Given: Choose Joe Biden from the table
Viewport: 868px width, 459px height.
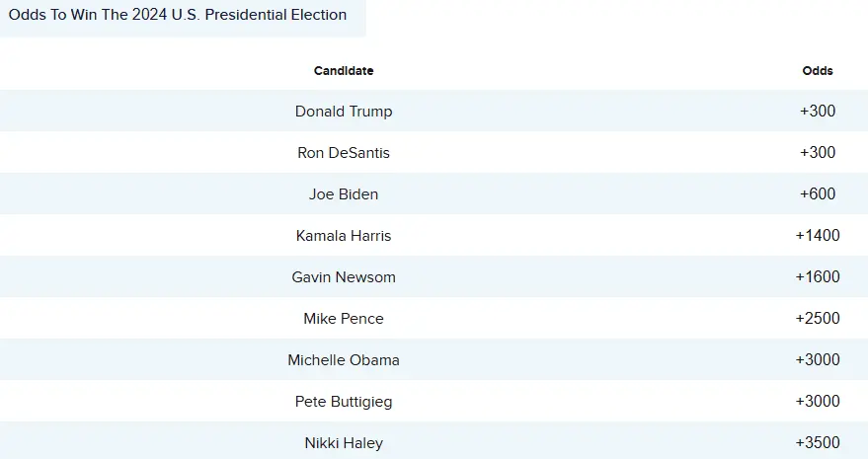Looking at the screenshot, I should (344, 194).
